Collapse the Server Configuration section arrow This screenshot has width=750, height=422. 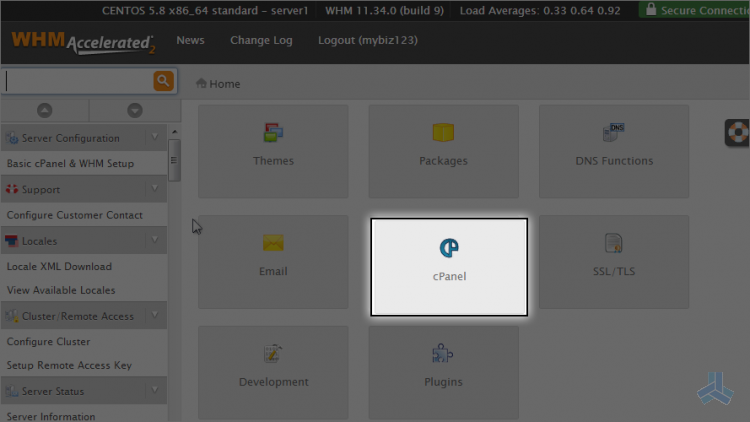pos(155,137)
